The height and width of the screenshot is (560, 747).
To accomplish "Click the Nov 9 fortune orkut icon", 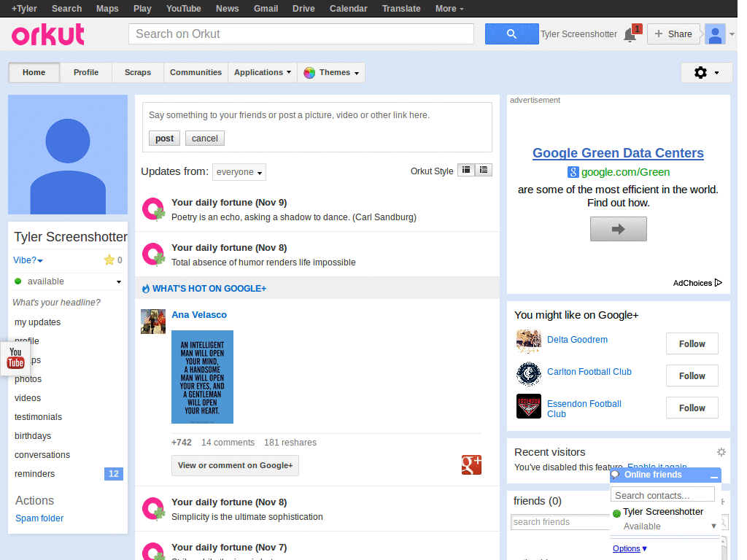I will [153, 209].
